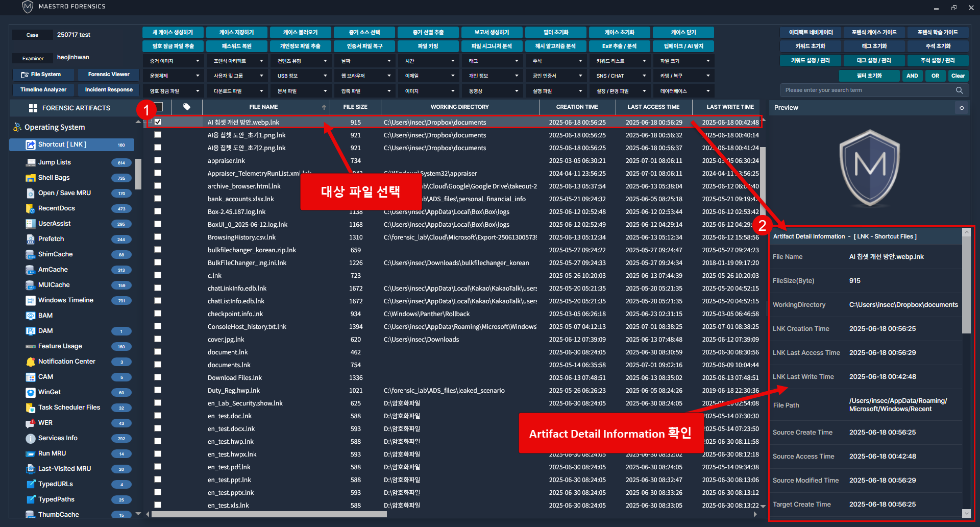This screenshot has width=980, height=527.
Task: Click the Jump Lists artifact icon
Action: 30,162
